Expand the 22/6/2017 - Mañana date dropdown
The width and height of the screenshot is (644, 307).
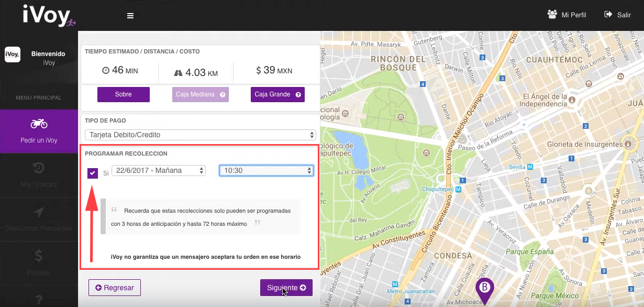158,170
